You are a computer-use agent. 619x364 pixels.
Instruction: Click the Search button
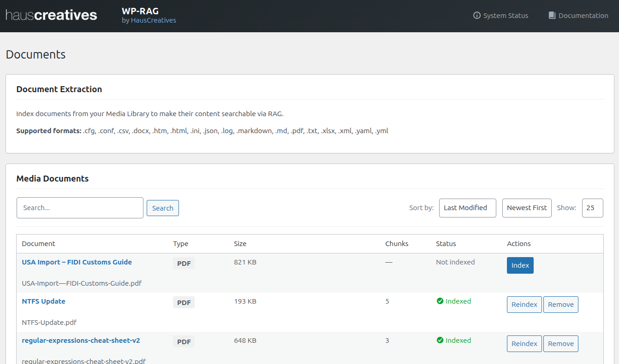click(x=163, y=208)
